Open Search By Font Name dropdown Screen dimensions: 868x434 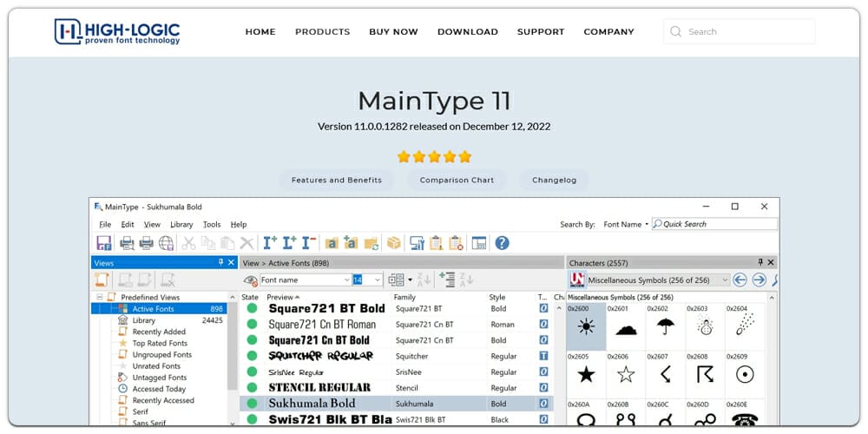(626, 224)
